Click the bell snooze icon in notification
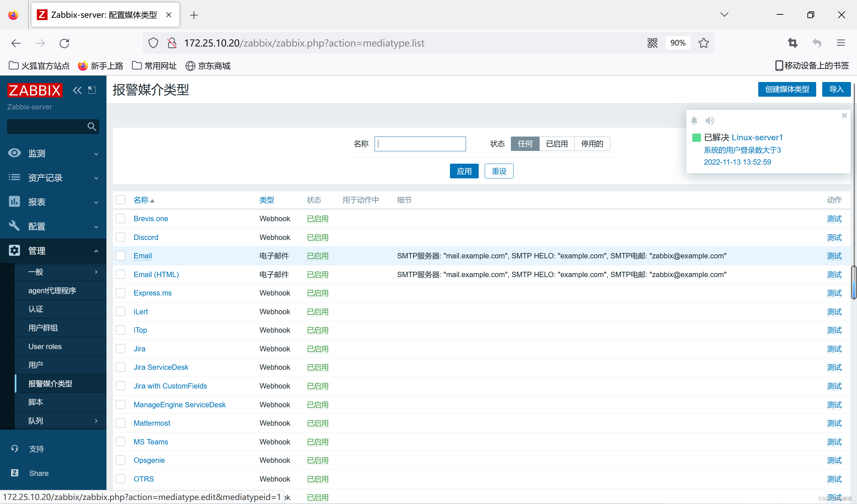 694,120
